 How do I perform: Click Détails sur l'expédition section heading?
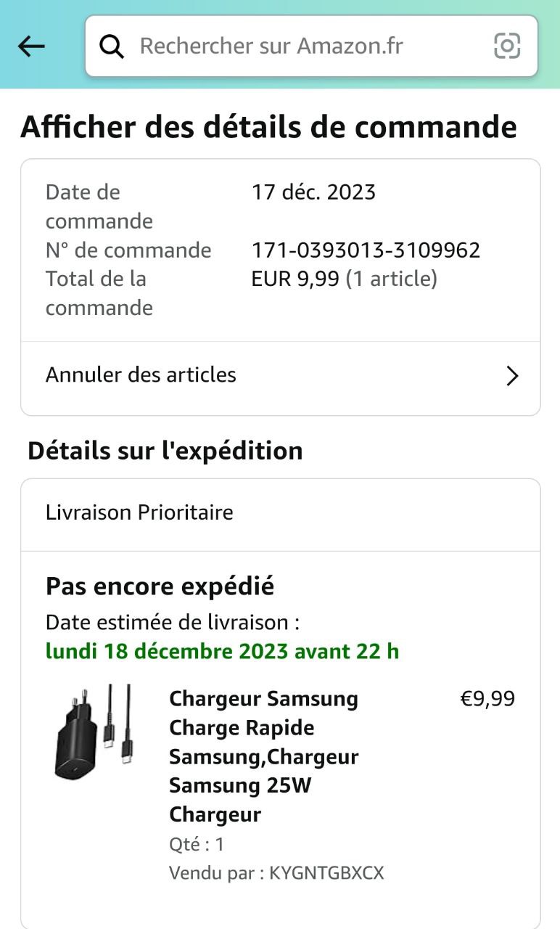click(165, 451)
